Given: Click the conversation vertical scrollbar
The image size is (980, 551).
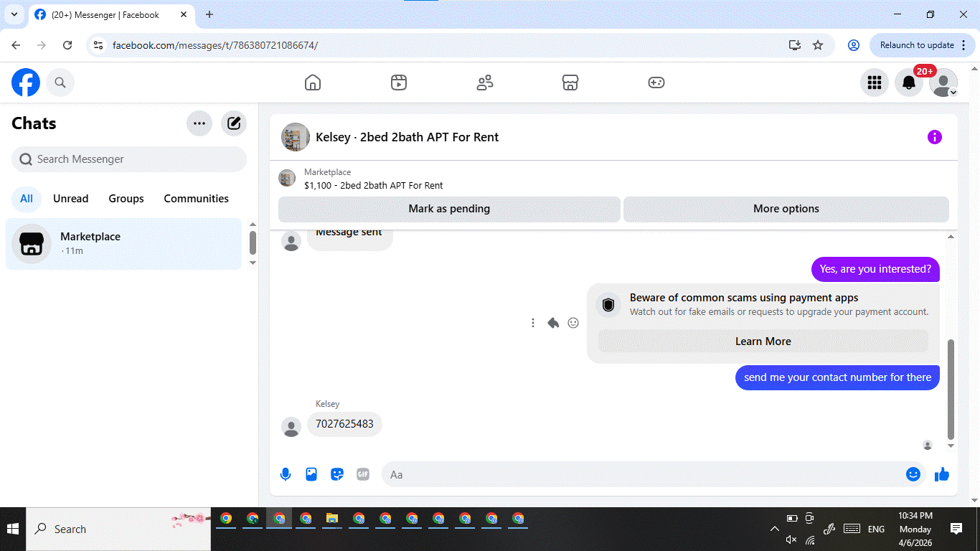Looking at the screenshot, I should point(951,390).
